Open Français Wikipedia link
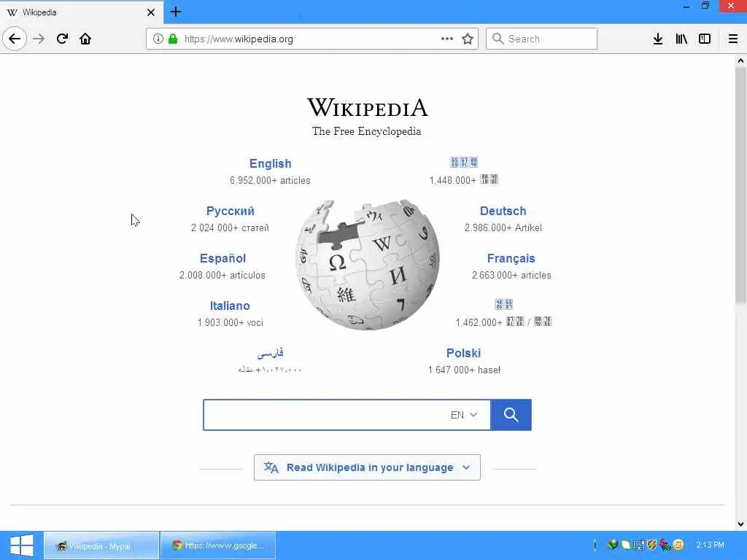Image resolution: width=747 pixels, height=560 pixels. point(511,258)
